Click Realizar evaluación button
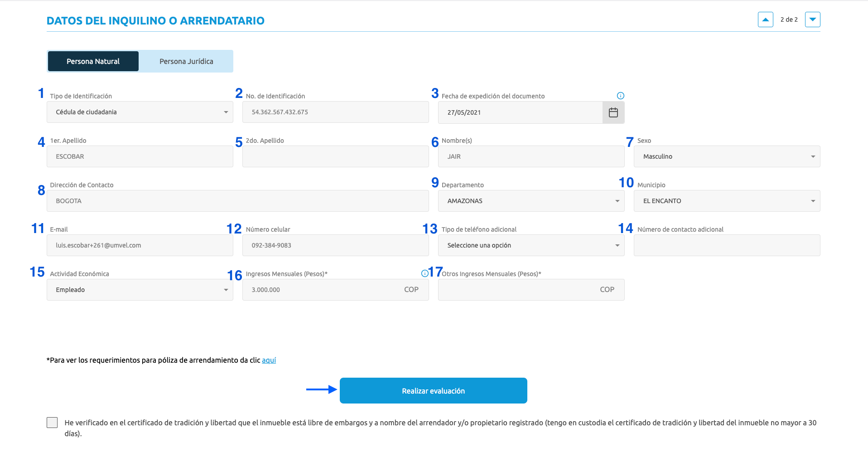This screenshot has width=868, height=462. tap(434, 391)
